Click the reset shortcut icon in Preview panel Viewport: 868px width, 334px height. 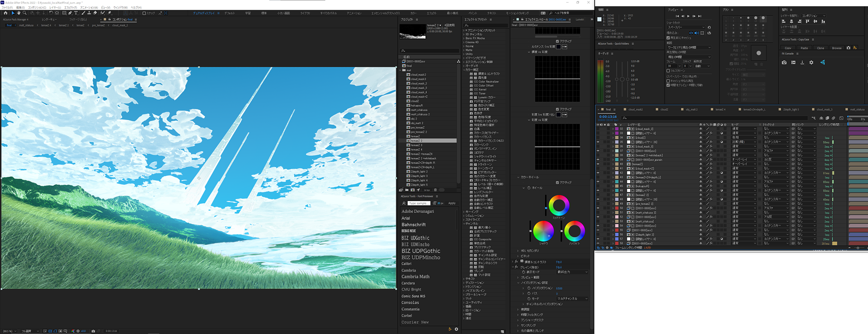pyautogui.click(x=709, y=27)
